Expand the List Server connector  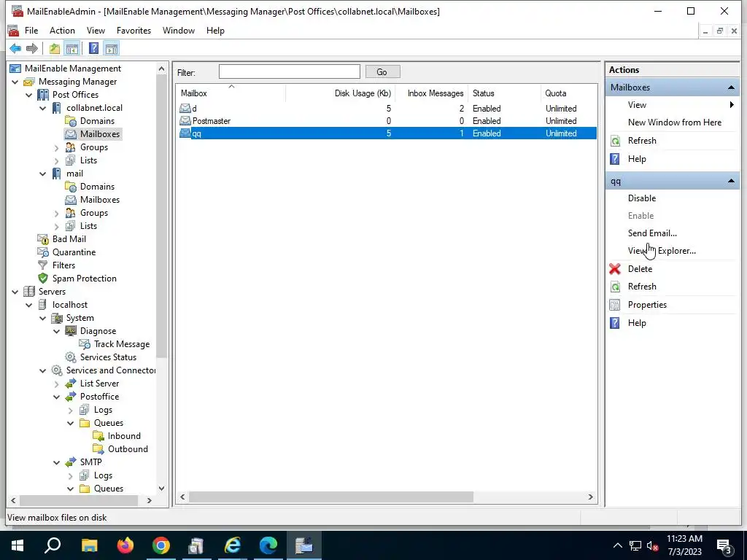click(57, 384)
